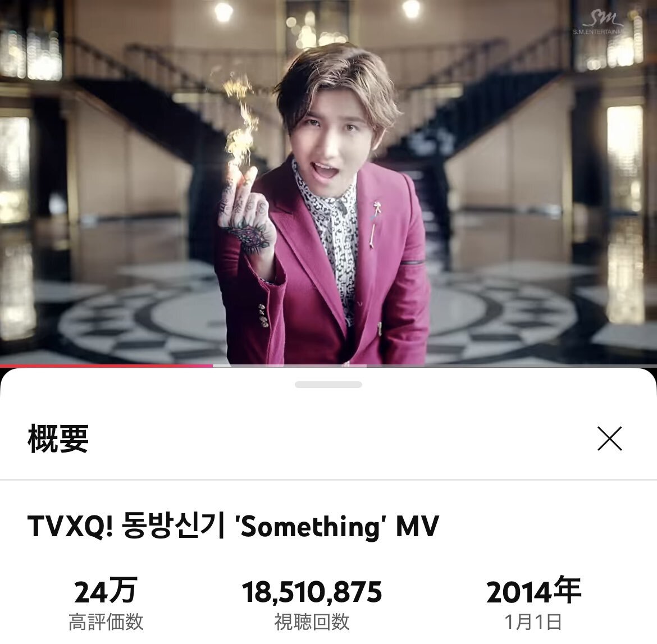This screenshot has width=657, height=644.
Task: Tap the 18,510,875 view count
Action: tap(312, 592)
